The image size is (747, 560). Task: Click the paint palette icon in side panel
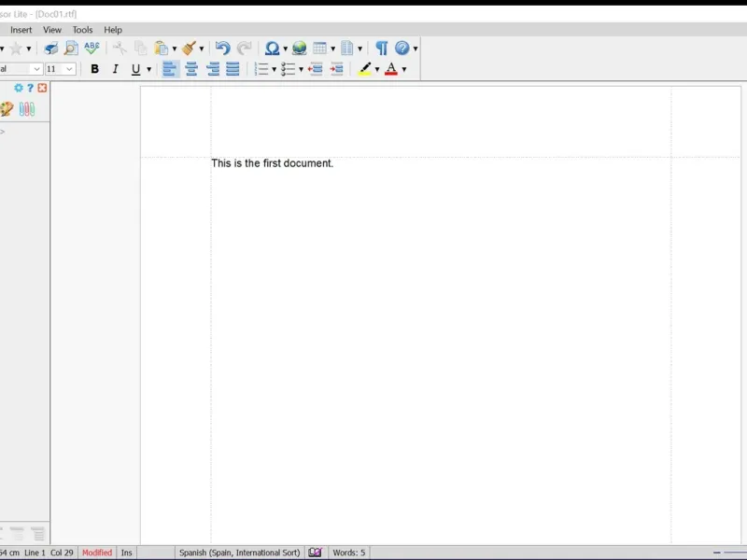[7, 109]
